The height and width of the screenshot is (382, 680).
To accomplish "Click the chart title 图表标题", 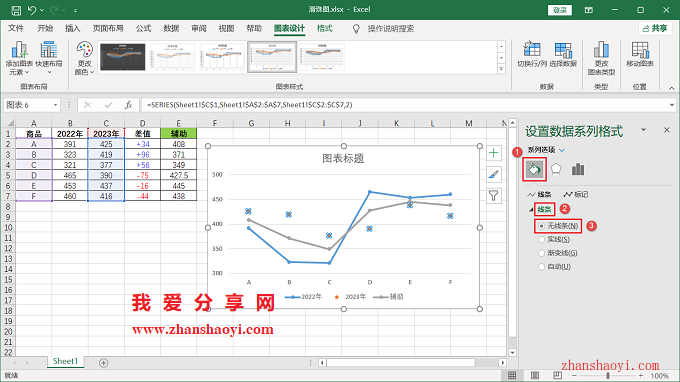I will [x=343, y=159].
